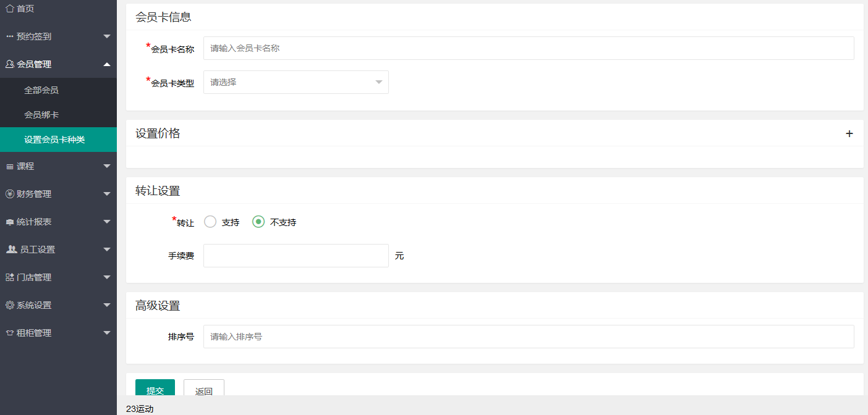This screenshot has width=868, height=415.
Task: Click the home icon beside 首页
Action: coord(10,9)
